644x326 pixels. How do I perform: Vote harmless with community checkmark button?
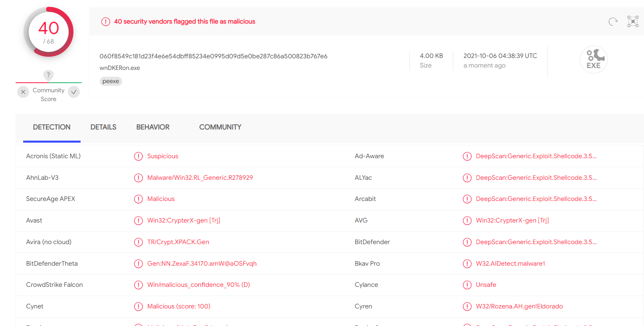pyautogui.click(x=74, y=92)
